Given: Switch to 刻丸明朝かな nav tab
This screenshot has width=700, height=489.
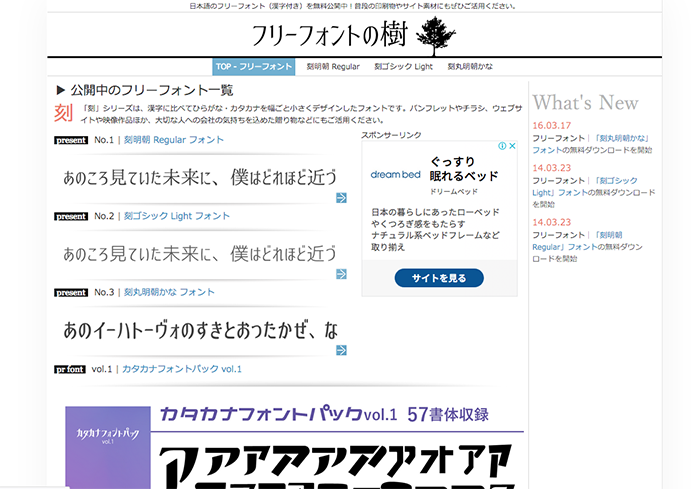Looking at the screenshot, I should pyautogui.click(x=470, y=67).
